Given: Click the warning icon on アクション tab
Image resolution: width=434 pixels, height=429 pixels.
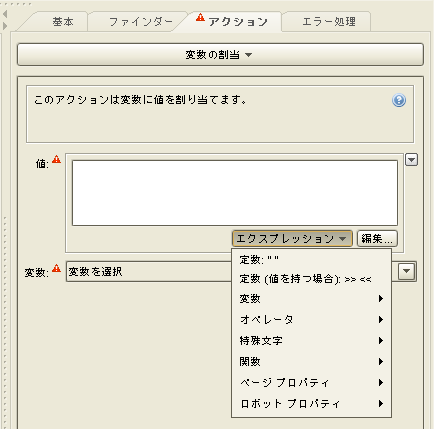Looking at the screenshot, I should pos(200,17).
